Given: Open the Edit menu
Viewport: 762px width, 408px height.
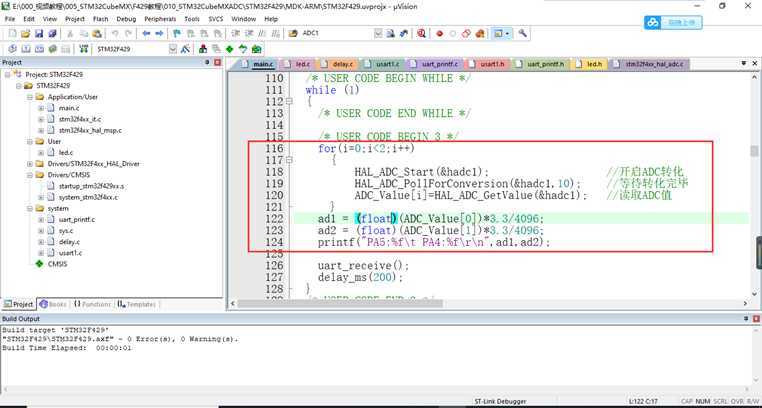Looking at the screenshot, I should 29,19.
